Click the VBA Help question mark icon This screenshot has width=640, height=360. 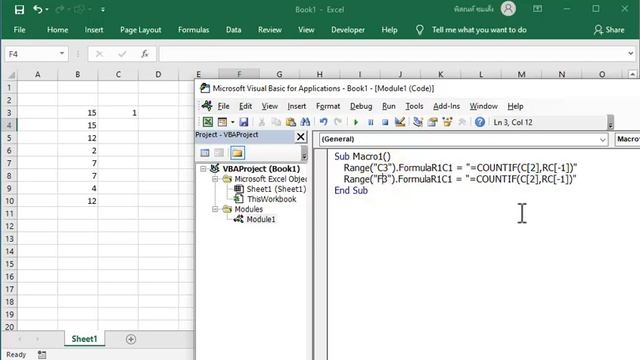coord(480,122)
